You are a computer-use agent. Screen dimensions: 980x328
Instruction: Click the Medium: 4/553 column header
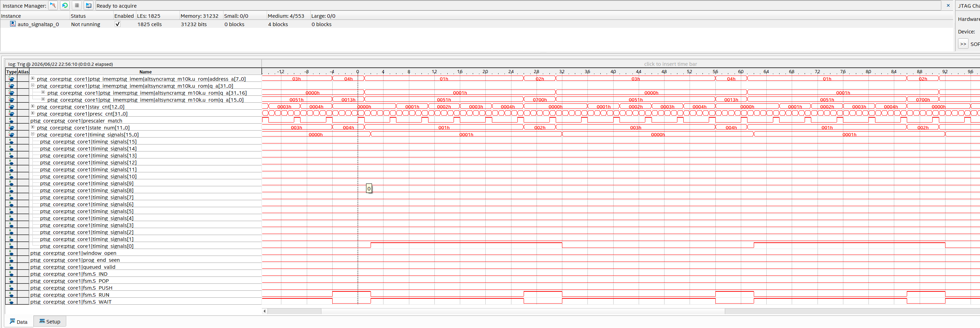pos(288,16)
